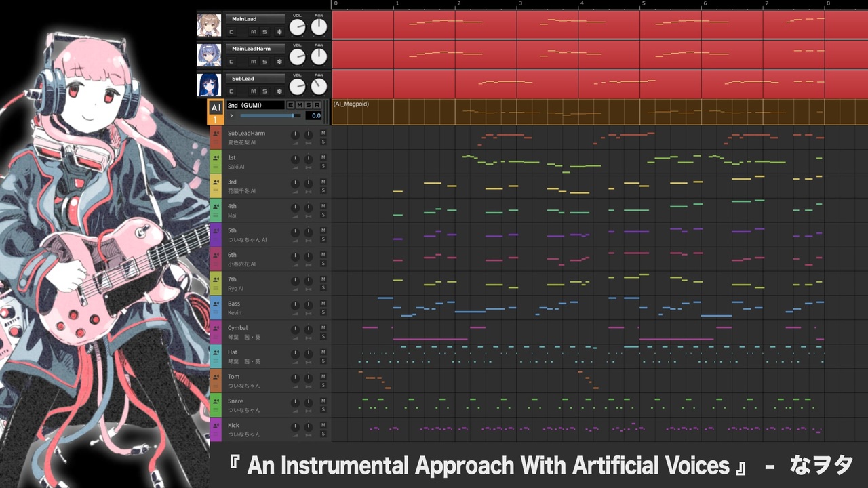Open the SubLead track name selector
The width and height of the screenshot is (868, 488).
255,79
